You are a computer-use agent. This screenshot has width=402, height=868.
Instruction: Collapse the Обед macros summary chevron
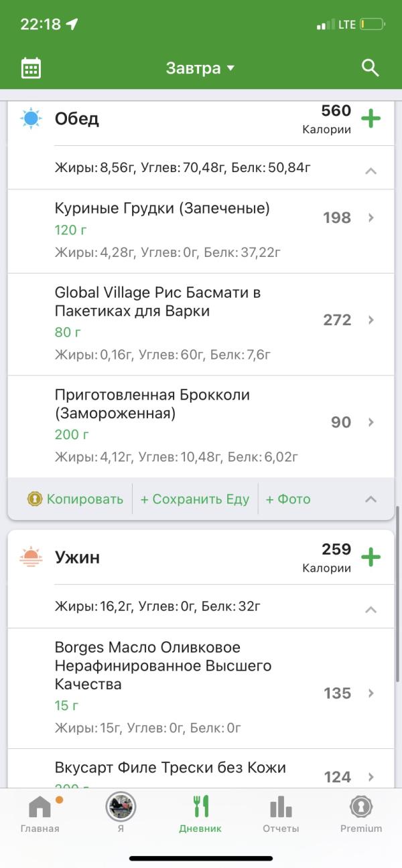(371, 171)
